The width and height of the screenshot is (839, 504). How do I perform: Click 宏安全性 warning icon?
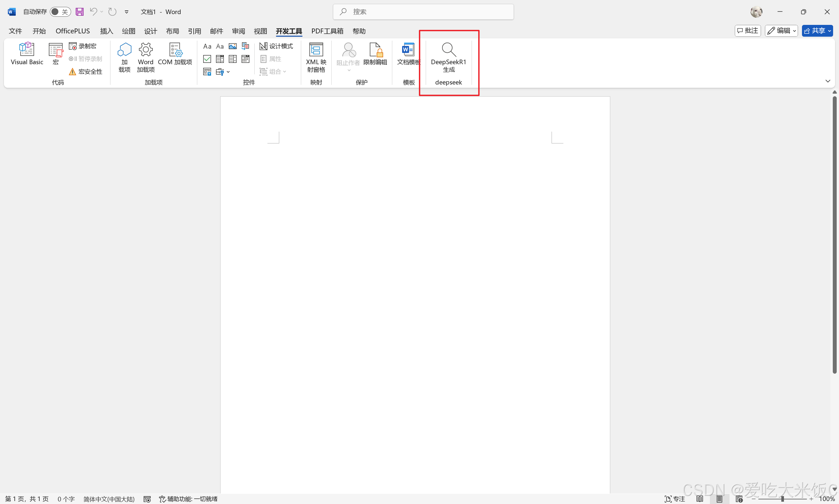pyautogui.click(x=72, y=72)
